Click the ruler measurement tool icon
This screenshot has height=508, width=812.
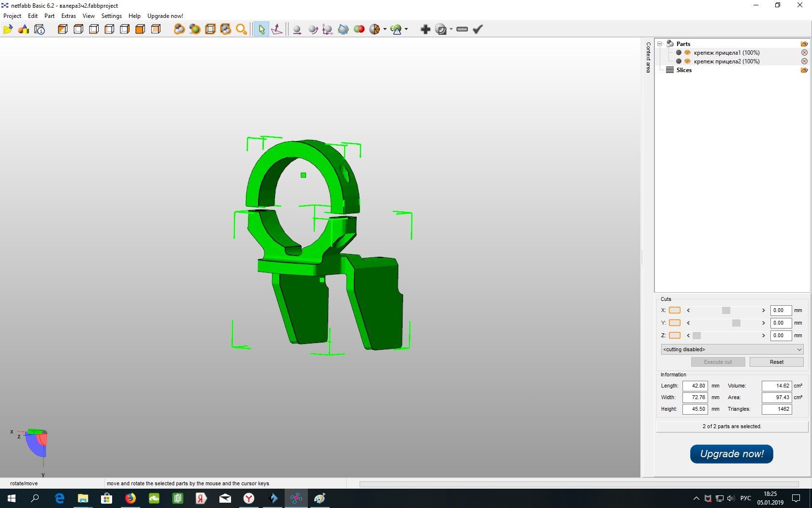click(462, 30)
